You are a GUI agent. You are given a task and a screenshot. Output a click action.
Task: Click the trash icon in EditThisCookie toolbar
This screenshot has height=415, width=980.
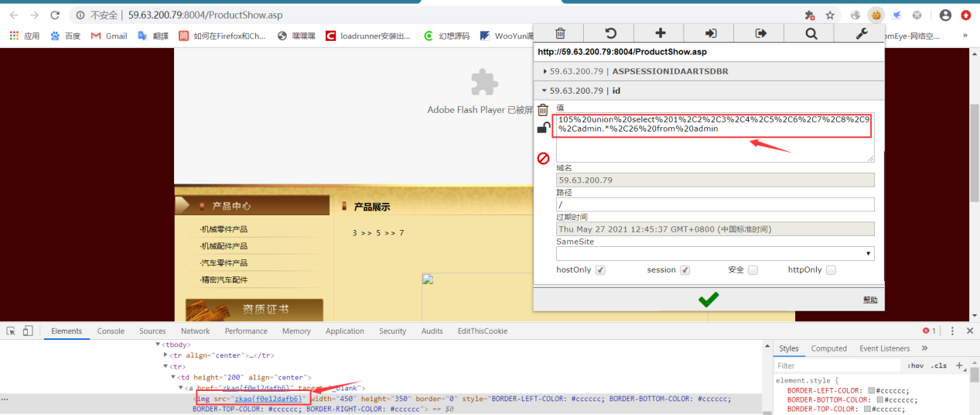coord(560,33)
